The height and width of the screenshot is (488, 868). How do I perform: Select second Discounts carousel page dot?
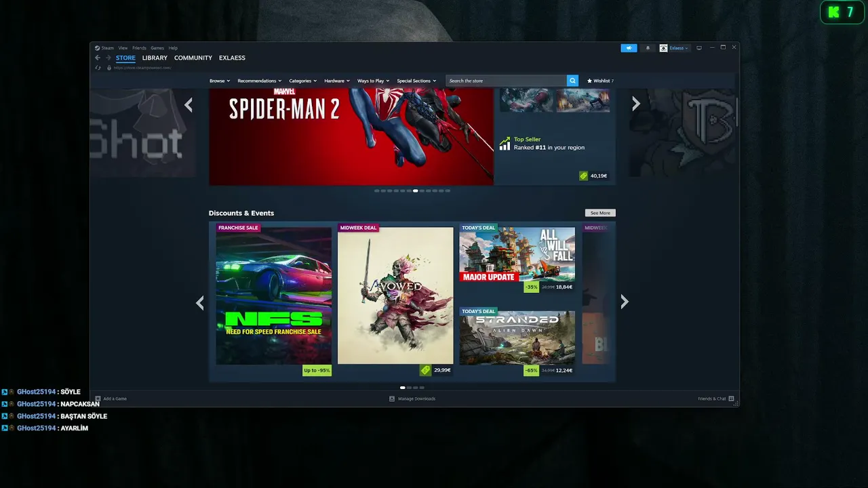pos(409,388)
